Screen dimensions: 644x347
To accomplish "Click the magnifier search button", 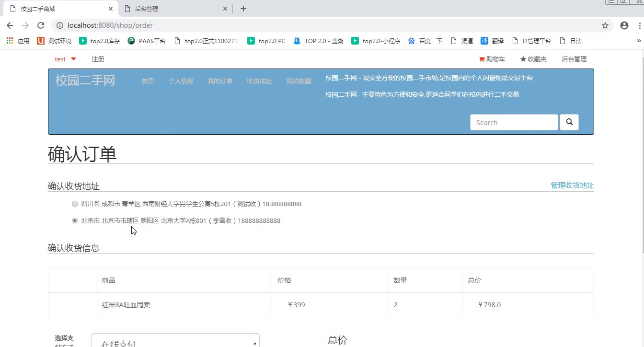I will (x=569, y=122).
